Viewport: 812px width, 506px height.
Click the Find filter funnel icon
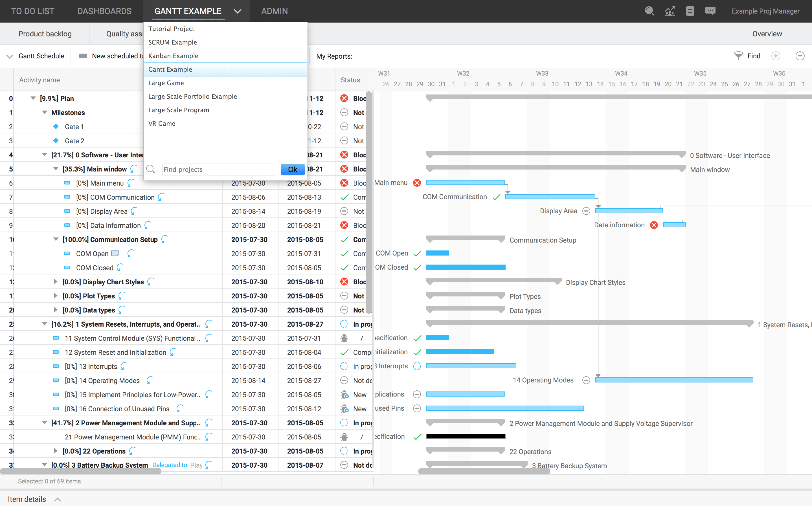[x=738, y=56]
